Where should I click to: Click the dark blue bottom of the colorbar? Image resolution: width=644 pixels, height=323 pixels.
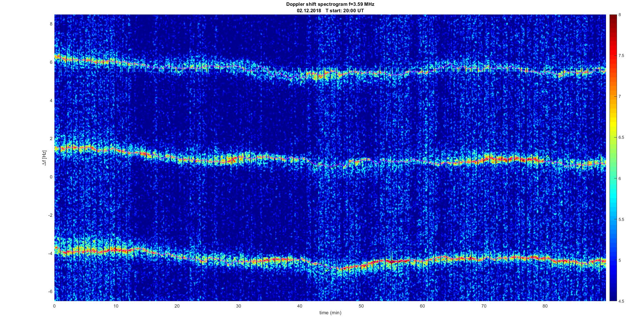pyautogui.click(x=613, y=296)
